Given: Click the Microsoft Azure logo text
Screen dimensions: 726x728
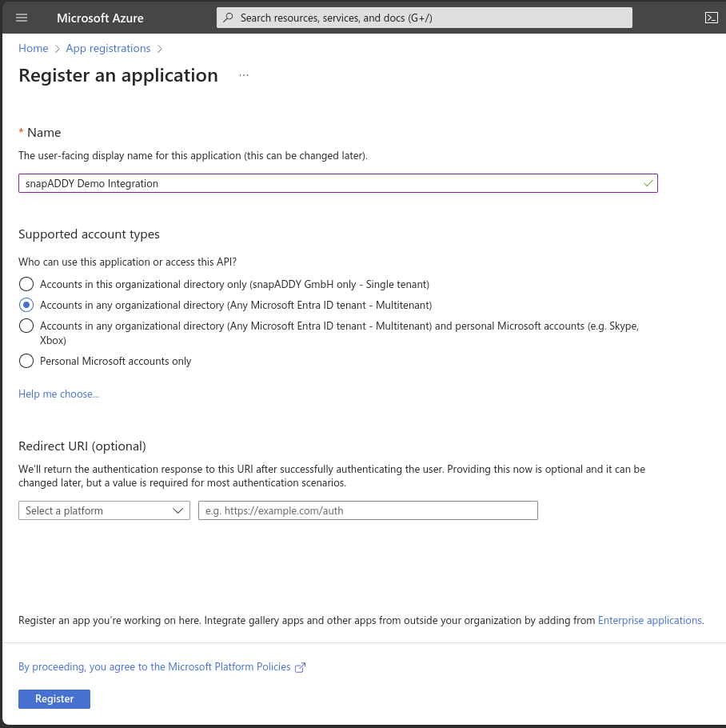Looking at the screenshot, I should pyautogui.click(x=99, y=18).
